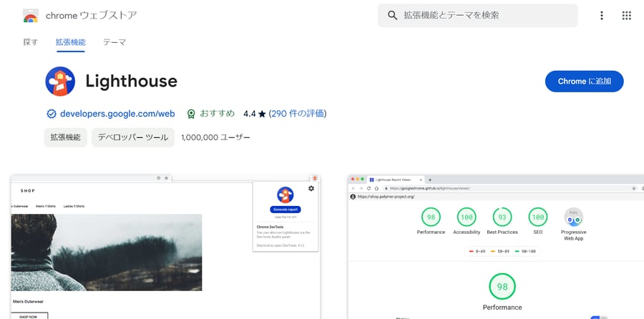Click the Men's Outerwear caption in the screenshot
This screenshot has height=319, width=644.
pyautogui.click(x=28, y=302)
